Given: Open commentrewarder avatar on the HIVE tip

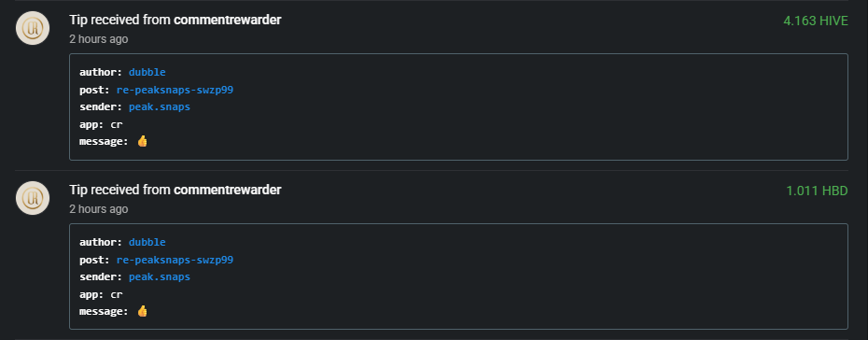Looking at the screenshot, I should point(33,28).
